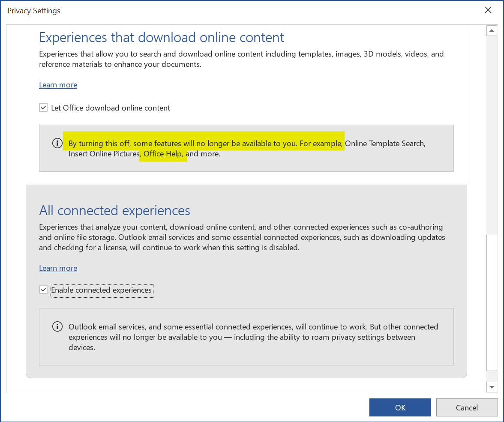The image size is (504, 422).
Task: Open Learn more under All connected experiences
Action: coord(58,268)
